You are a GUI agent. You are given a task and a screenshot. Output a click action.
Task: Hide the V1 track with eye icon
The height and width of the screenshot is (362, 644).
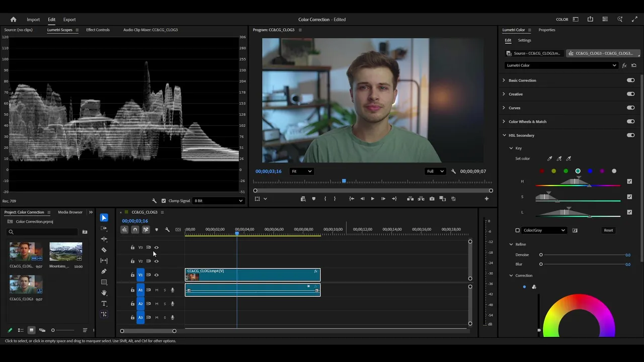156,275
